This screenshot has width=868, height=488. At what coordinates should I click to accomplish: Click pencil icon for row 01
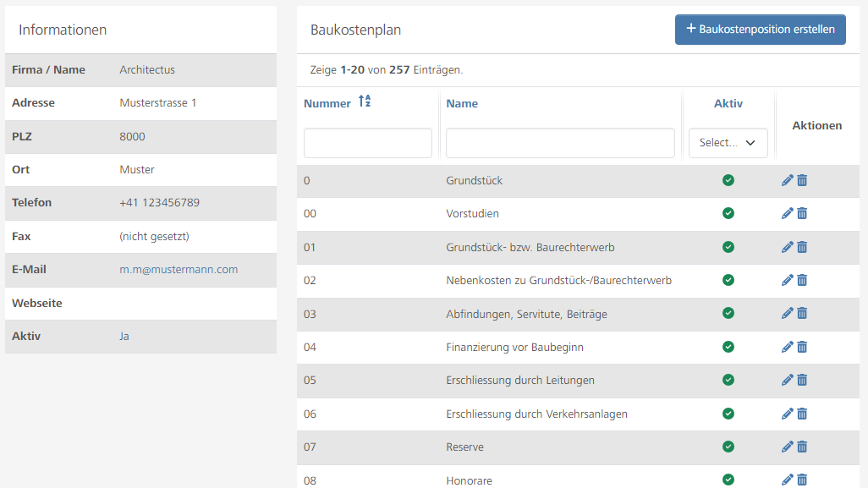click(x=787, y=247)
